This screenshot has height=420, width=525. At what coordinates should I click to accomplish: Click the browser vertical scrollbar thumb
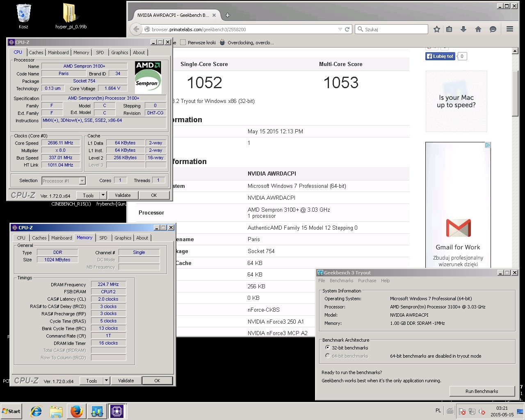pyautogui.click(x=515, y=94)
